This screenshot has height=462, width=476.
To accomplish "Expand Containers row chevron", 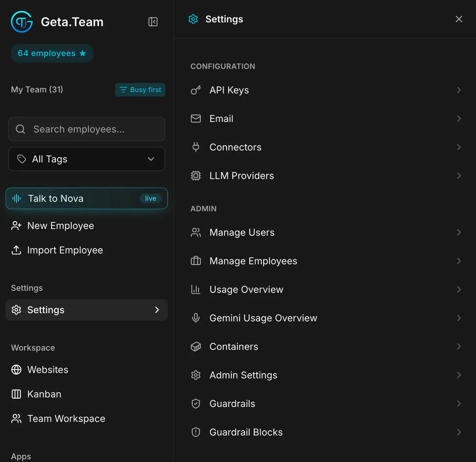I will coord(459,346).
